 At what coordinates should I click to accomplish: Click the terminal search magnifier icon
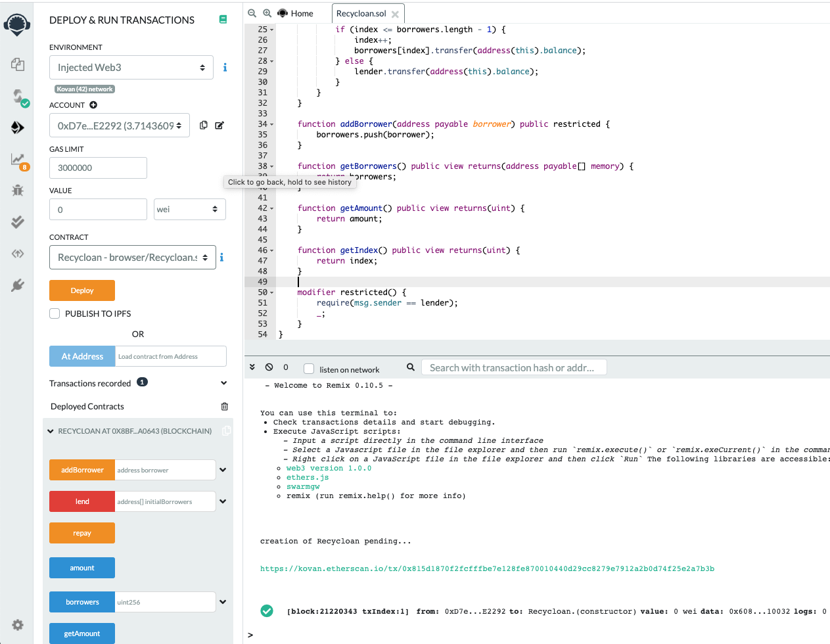click(x=411, y=367)
